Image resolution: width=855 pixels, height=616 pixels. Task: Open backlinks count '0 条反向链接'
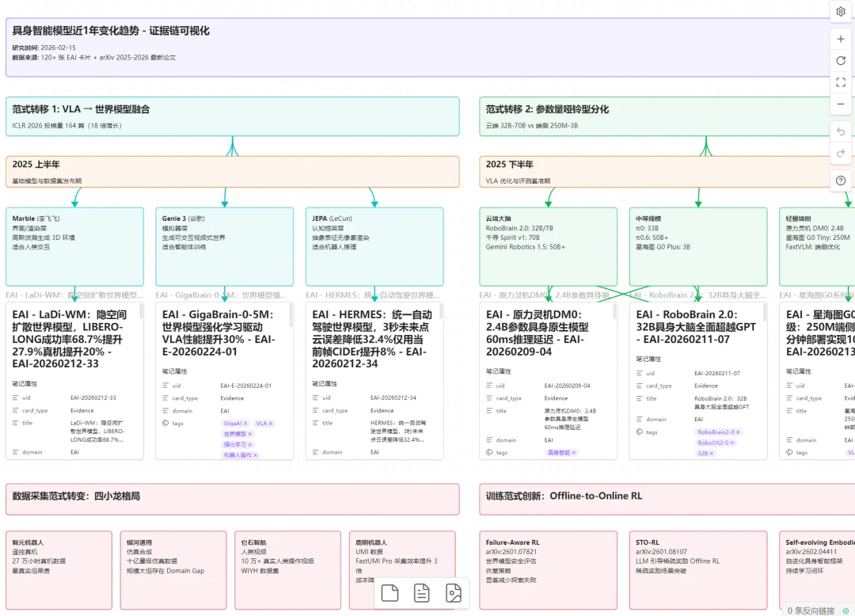[x=811, y=610]
